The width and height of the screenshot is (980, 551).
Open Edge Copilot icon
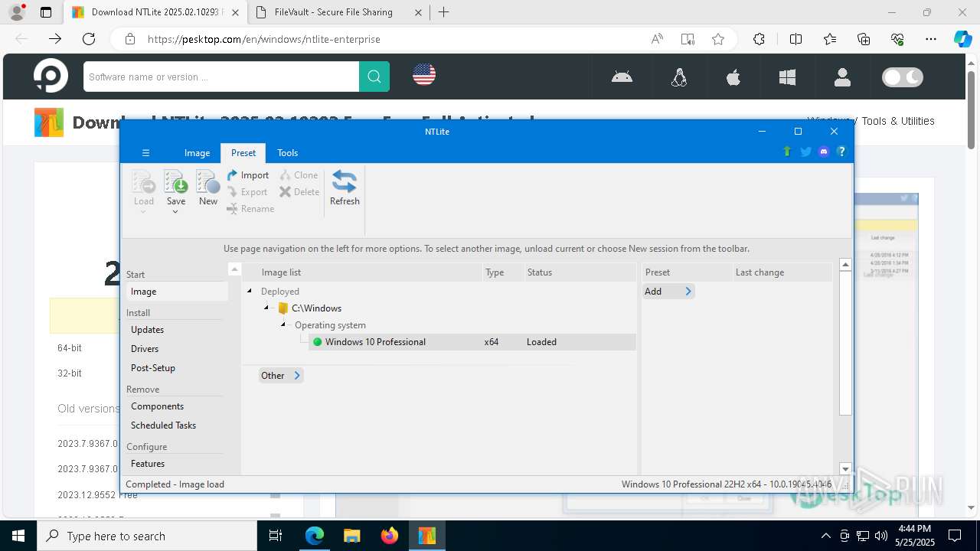962,39
